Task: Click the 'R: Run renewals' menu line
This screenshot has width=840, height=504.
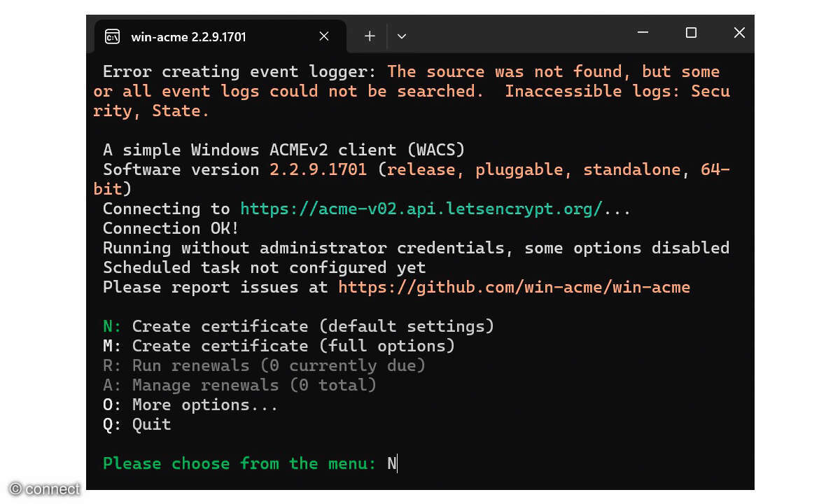Action: pos(264,365)
